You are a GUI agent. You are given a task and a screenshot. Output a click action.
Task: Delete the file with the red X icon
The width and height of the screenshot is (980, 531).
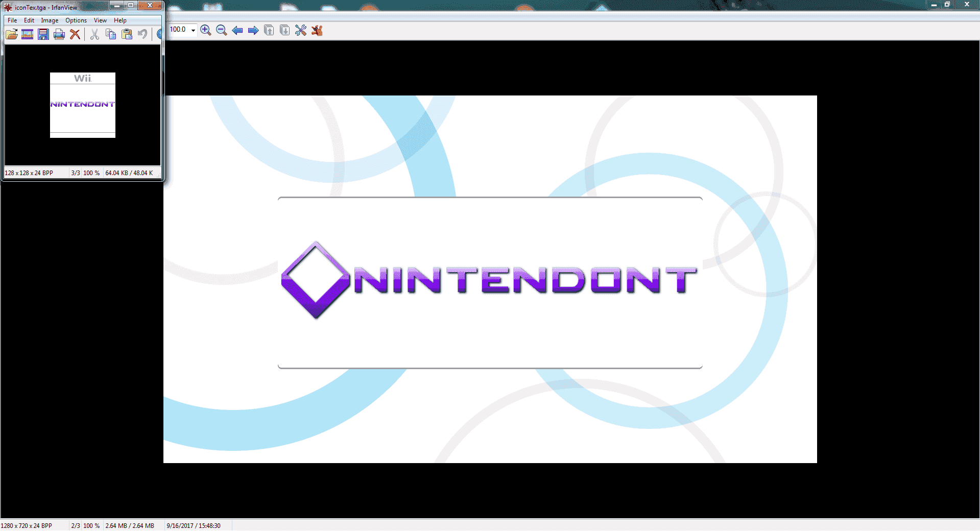[x=75, y=34]
